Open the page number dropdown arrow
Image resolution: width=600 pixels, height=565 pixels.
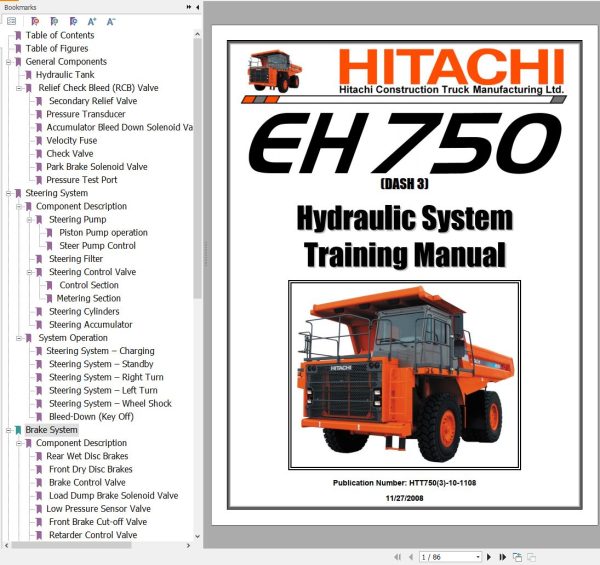click(x=478, y=557)
